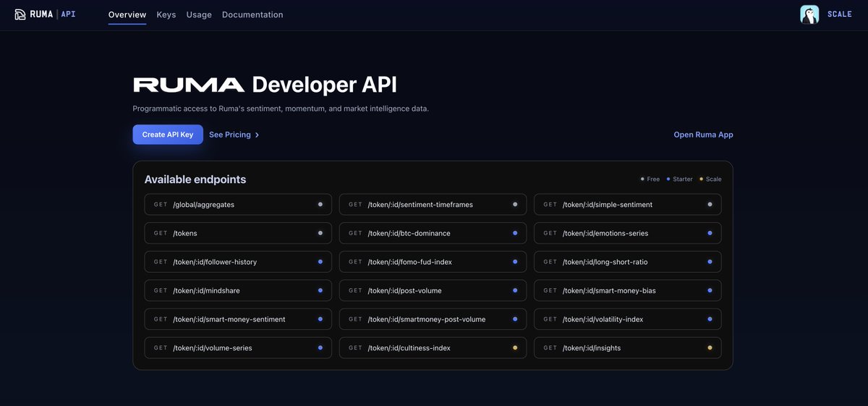Select the /token/:id/smart-money-bias endpoint
Viewport: 868px width, 406px height.
pyautogui.click(x=628, y=290)
